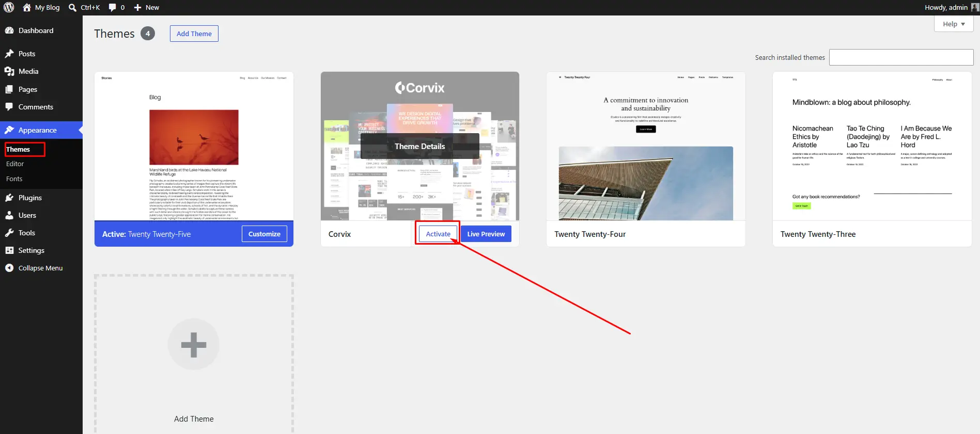Click the Twenty Twenty-Three theme name
Screen dimensions: 980x434
point(818,234)
